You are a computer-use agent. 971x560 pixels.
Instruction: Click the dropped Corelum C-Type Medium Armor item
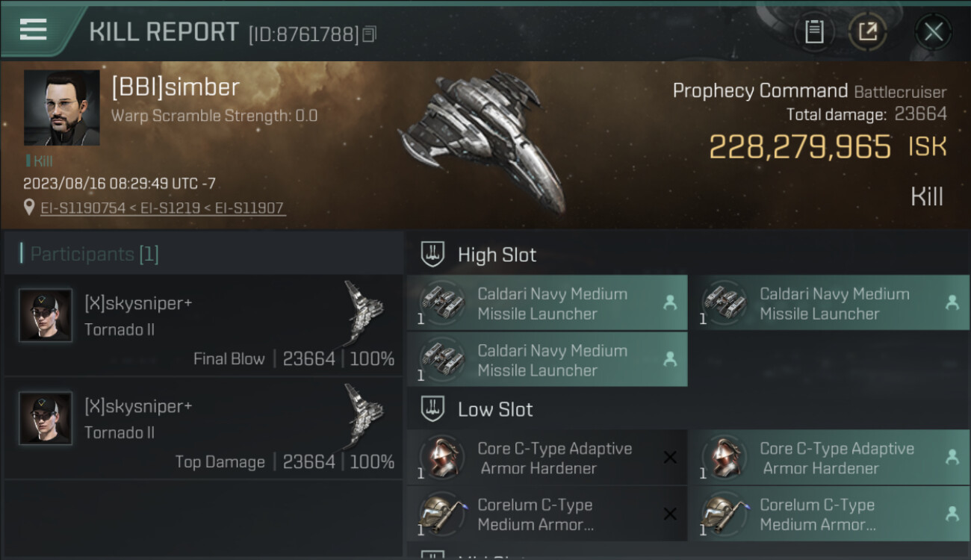click(829, 514)
